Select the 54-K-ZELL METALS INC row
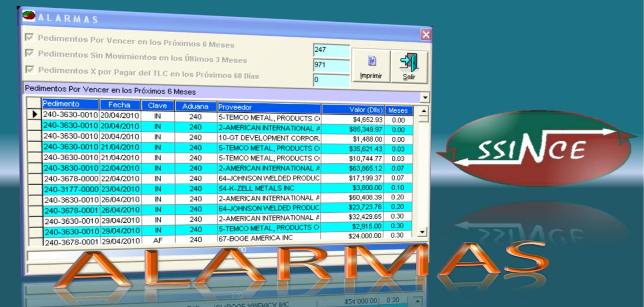Image resolution: width=644 pixels, height=307 pixels. (269, 188)
